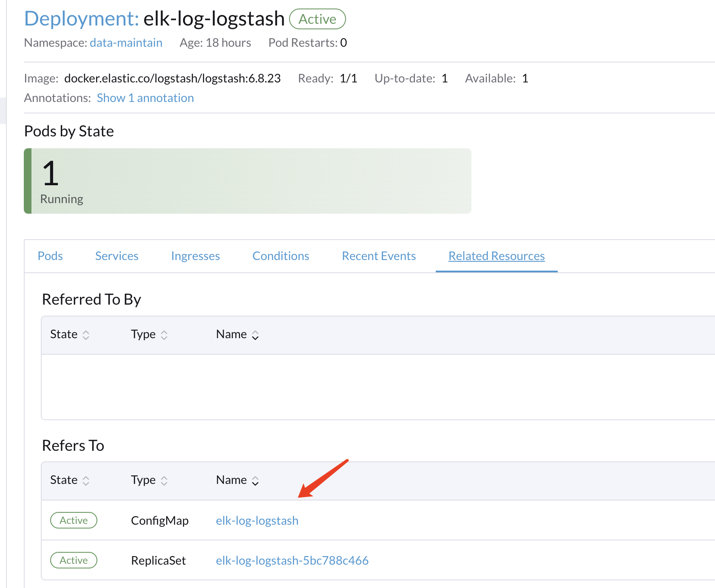The height and width of the screenshot is (588, 715).
Task: Select the Related Resources tab
Action: [497, 256]
